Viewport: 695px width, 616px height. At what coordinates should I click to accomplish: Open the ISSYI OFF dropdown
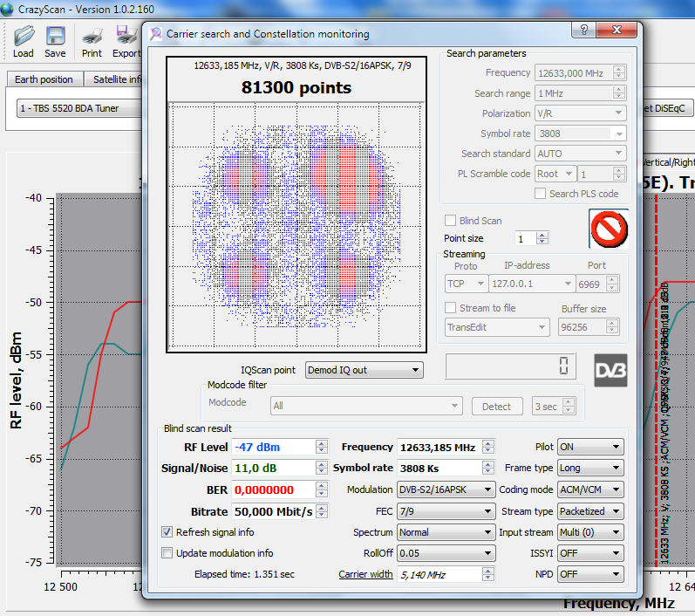click(590, 553)
